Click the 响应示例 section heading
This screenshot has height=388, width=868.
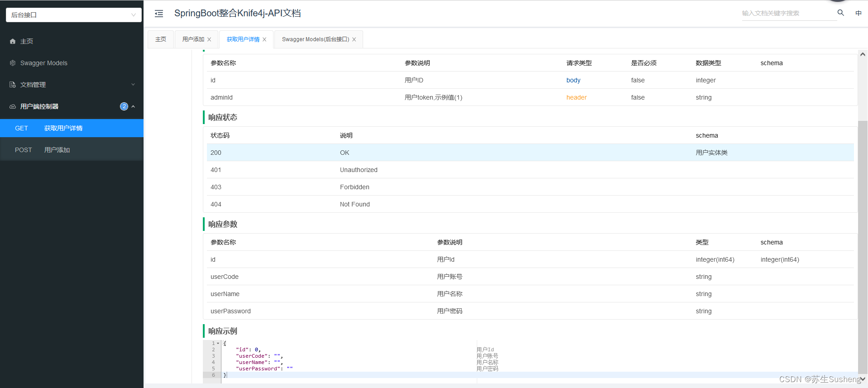tap(223, 331)
